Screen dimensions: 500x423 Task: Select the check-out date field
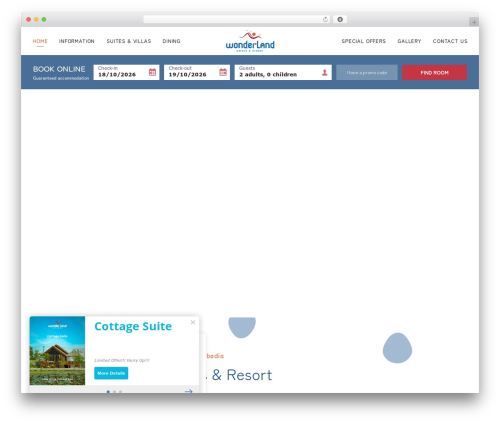(x=197, y=72)
